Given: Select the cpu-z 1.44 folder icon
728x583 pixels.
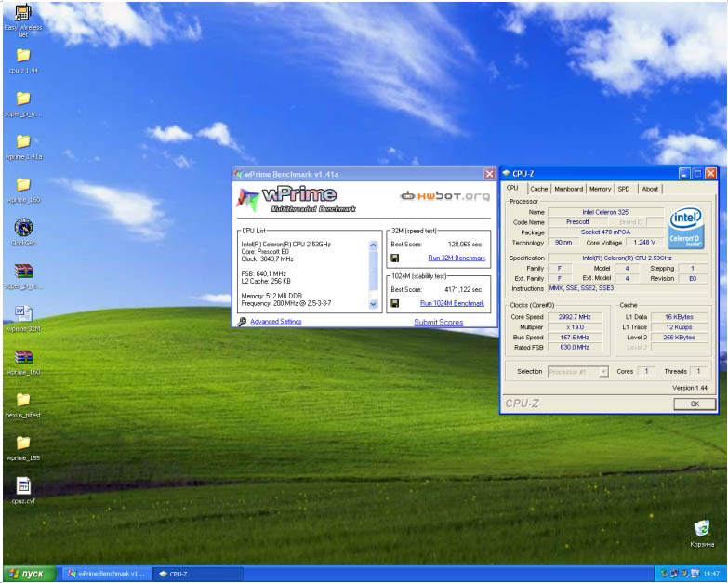Looking at the screenshot, I should click(23, 61).
